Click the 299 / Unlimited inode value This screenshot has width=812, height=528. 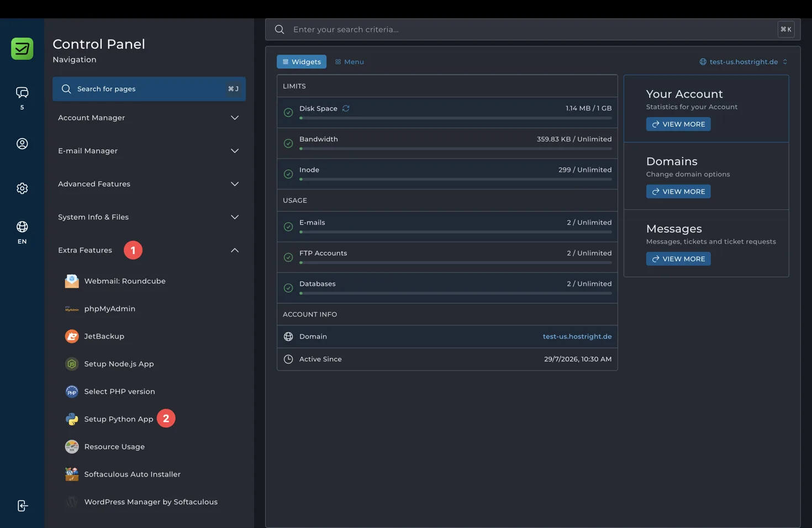[585, 170]
